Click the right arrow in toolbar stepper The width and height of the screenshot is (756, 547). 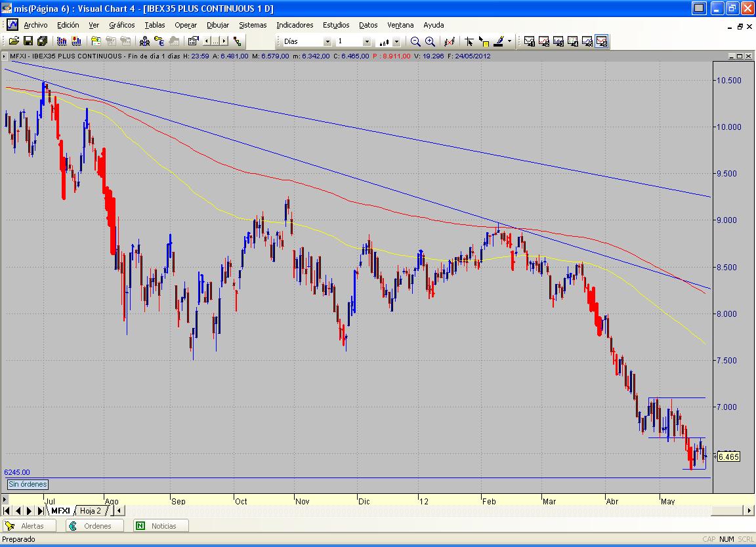click(x=224, y=41)
